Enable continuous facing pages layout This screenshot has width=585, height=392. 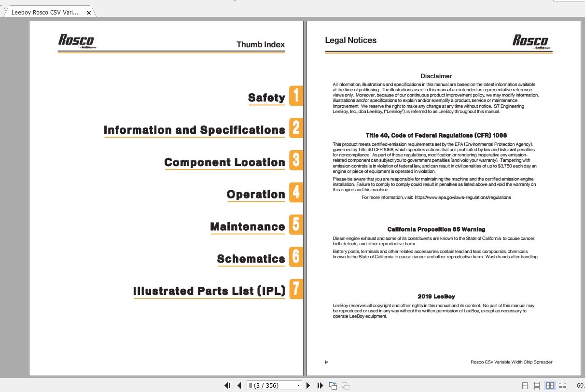click(563, 385)
